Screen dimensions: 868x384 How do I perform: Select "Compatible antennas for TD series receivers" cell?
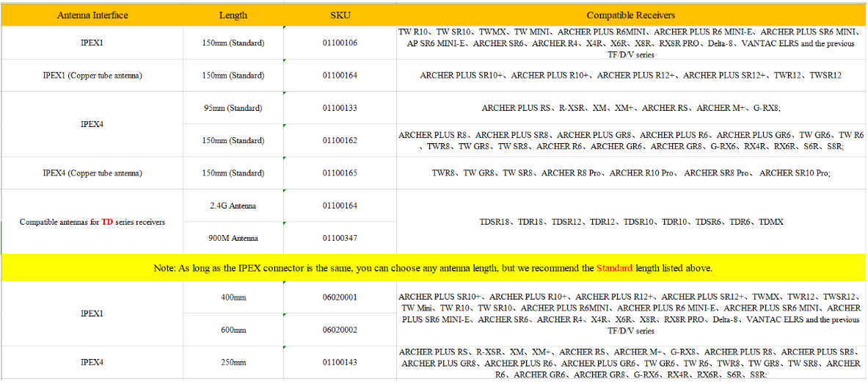[92, 222]
